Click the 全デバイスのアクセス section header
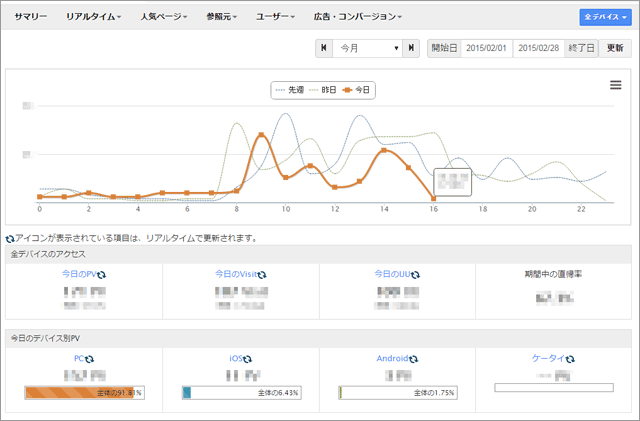Image resolution: width=640 pixels, height=421 pixels. coord(318,254)
